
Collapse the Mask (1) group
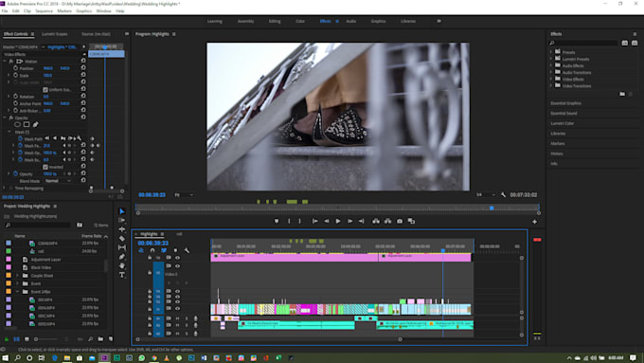point(9,132)
